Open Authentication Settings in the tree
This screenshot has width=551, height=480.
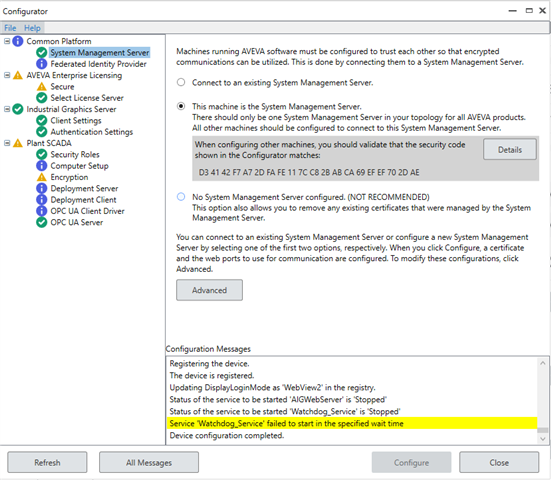tap(92, 132)
